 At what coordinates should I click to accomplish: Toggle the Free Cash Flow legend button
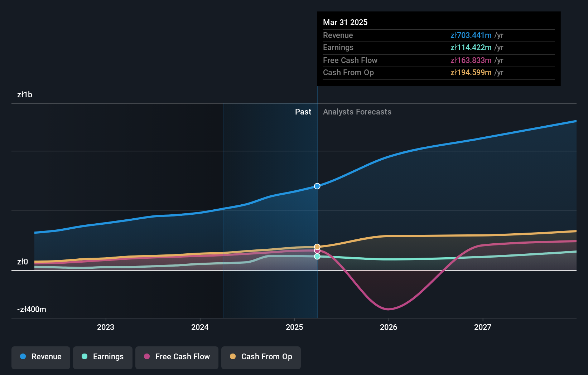pyautogui.click(x=177, y=357)
